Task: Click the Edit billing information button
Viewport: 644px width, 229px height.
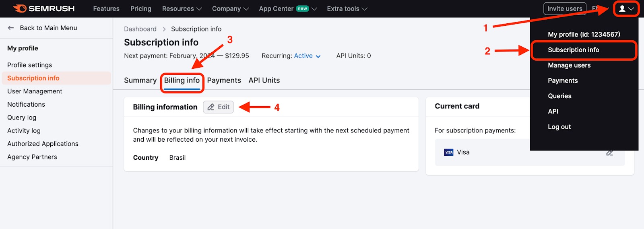Action: click(x=218, y=107)
